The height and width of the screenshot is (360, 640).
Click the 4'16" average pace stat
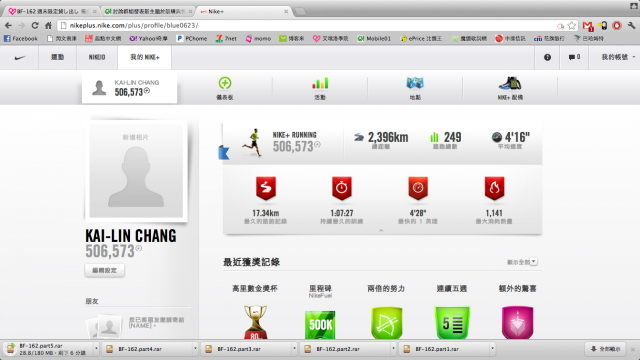pos(510,140)
